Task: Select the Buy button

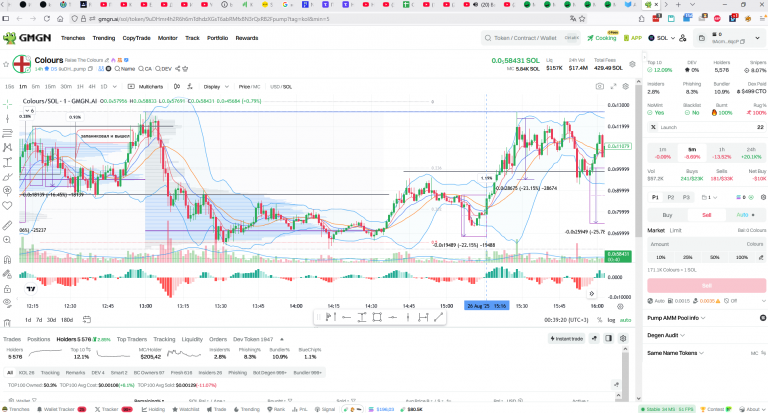Action: 667,215
